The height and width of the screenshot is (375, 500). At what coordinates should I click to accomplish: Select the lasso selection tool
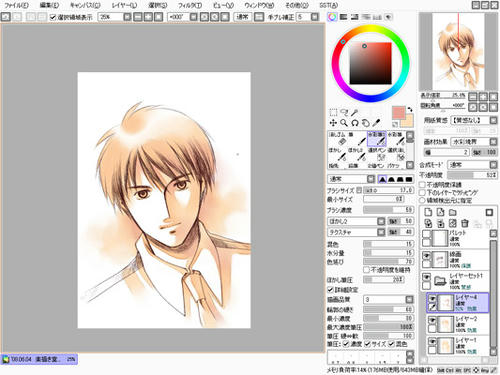344,112
